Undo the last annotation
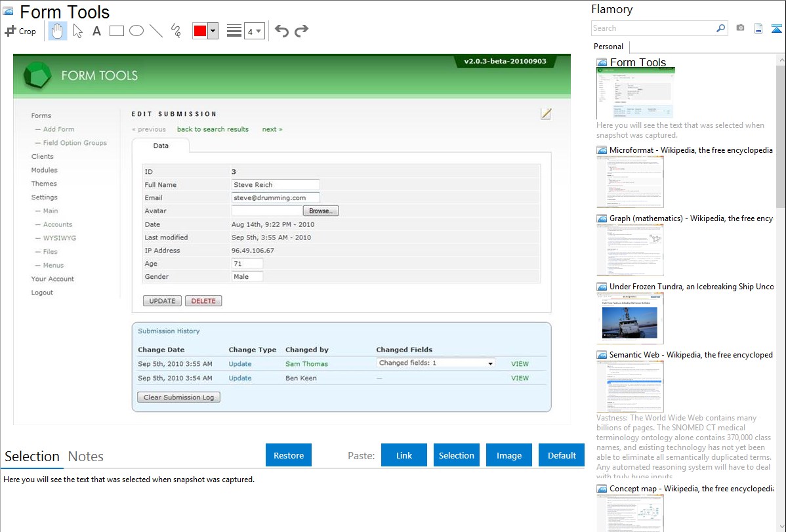The image size is (786, 532). click(281, 31)
